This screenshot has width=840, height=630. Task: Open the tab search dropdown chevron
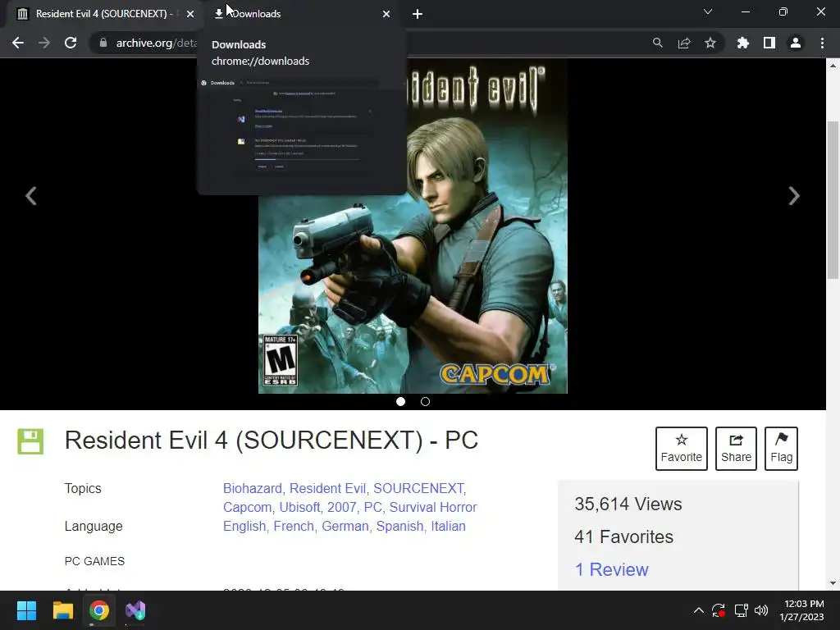[708, 11]
